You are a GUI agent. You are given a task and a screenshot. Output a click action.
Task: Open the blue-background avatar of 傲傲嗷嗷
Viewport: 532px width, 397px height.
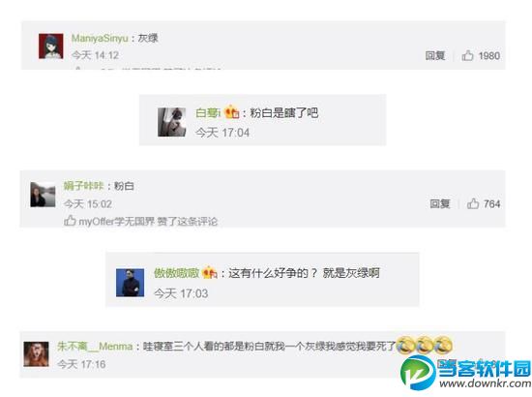pyautogui.click(x=130, y=283)
